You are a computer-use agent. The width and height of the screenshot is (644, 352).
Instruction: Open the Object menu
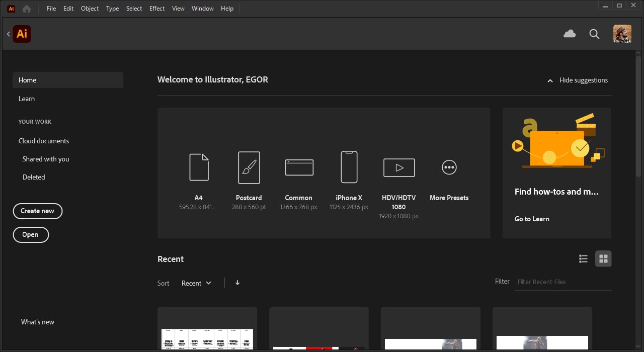[90, 9]
